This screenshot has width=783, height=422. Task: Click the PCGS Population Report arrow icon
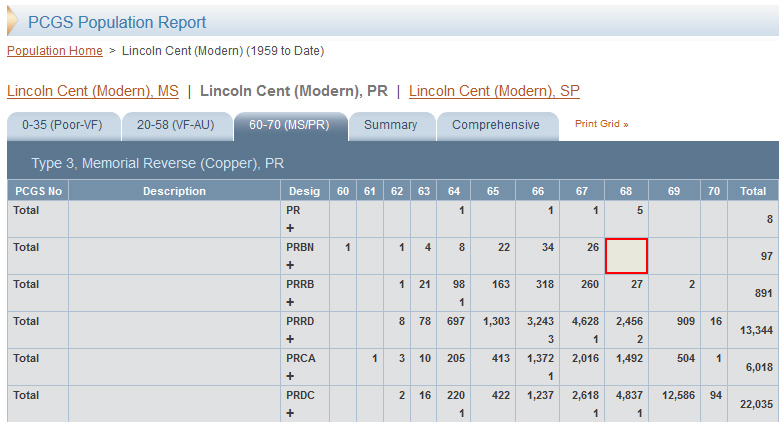coord(12,22)
